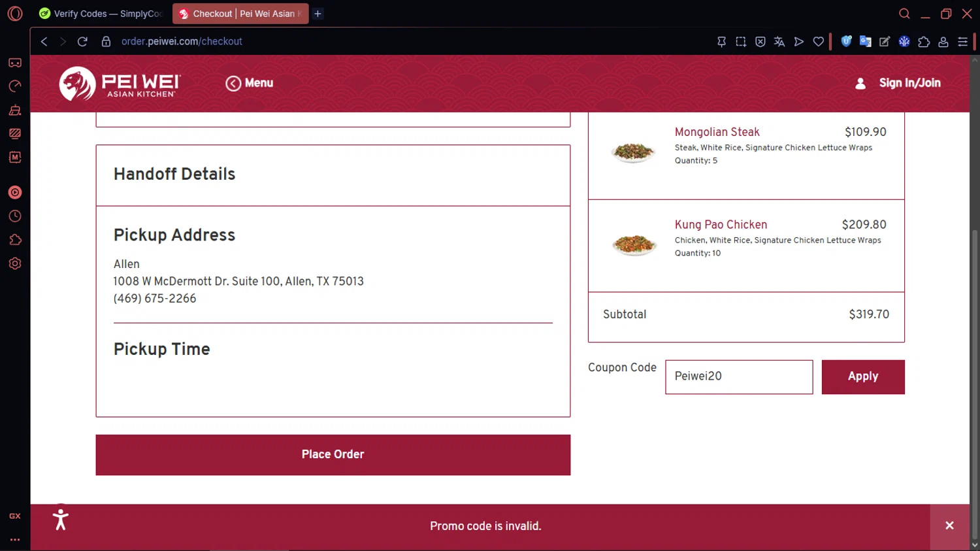Open Settings gear icon in sidebar
Viewport: 980px width, 551px height.
[x=15, y=263]
